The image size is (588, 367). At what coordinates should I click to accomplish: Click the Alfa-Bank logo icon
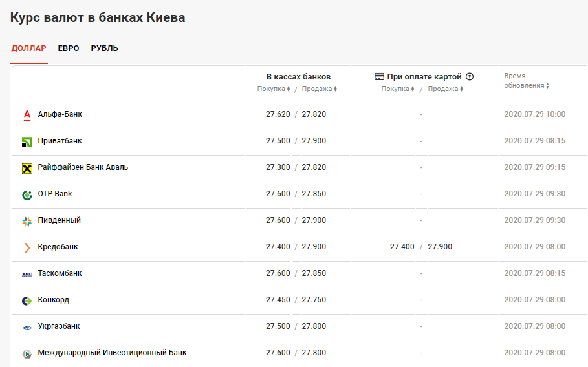point(27,115)
